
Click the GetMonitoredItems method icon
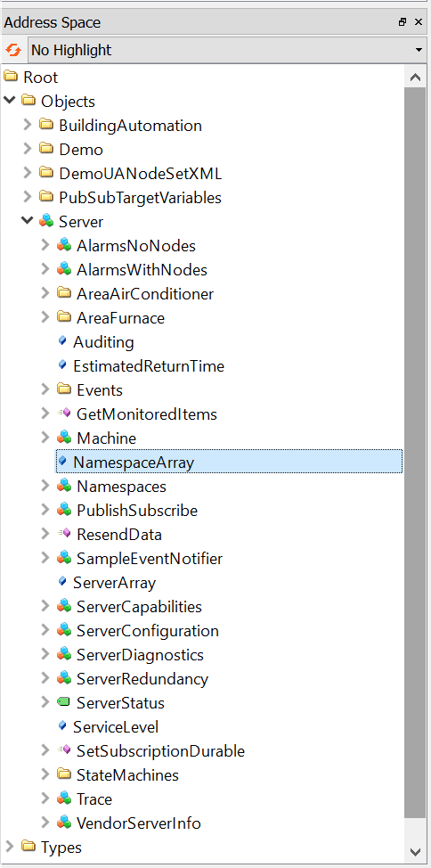click(64, 414)
